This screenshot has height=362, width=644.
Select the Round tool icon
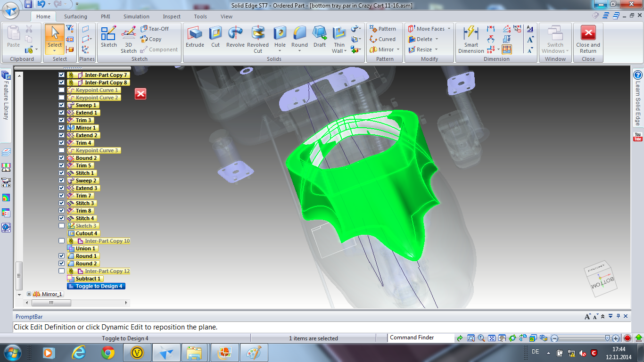299,33
